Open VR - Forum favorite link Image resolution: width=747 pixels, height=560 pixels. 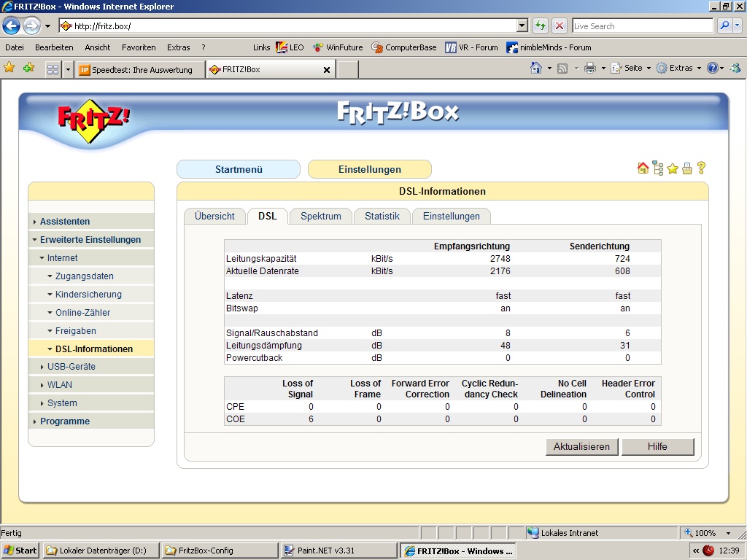point(471,47)
